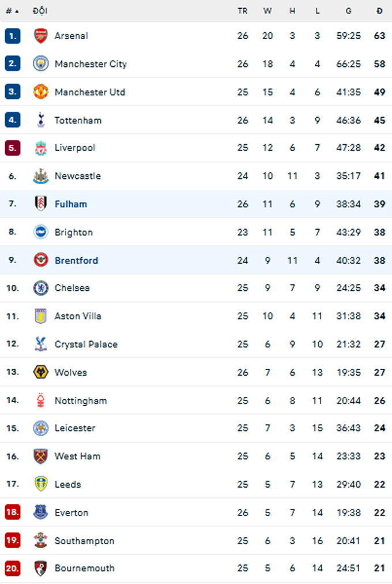Sort by the W wins column header
The width and height of the screenshot is (392, 584).
pos(267,11)
